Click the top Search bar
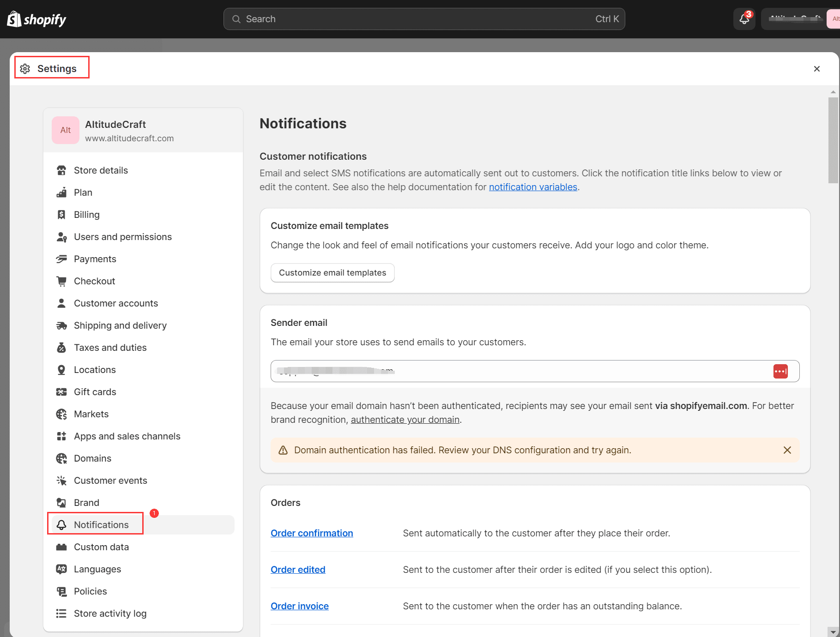 pyautogui.click(x=424, y=19)
